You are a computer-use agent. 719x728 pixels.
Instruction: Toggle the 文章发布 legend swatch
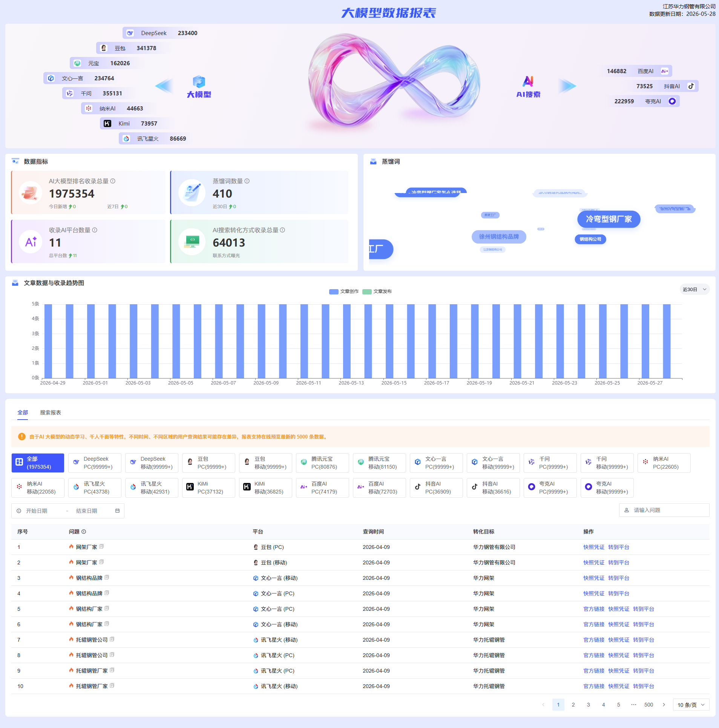[x=367, y=291]
